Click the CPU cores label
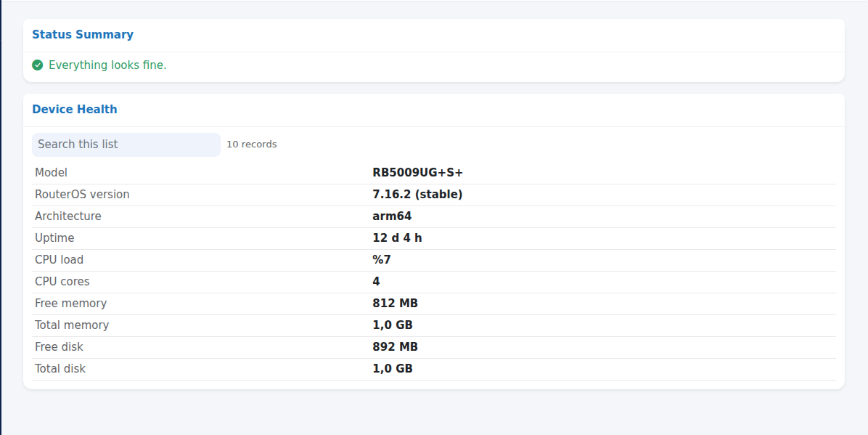The height and width of the screenshot is (435, 868). tap(62, 282)
